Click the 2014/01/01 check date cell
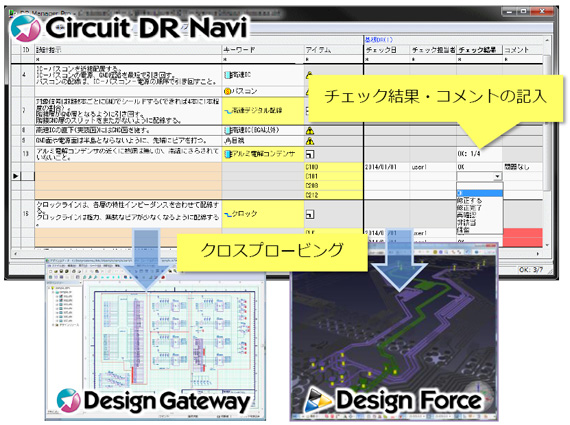Viewport: 570px width, 425px height. (x=387, y=167)
